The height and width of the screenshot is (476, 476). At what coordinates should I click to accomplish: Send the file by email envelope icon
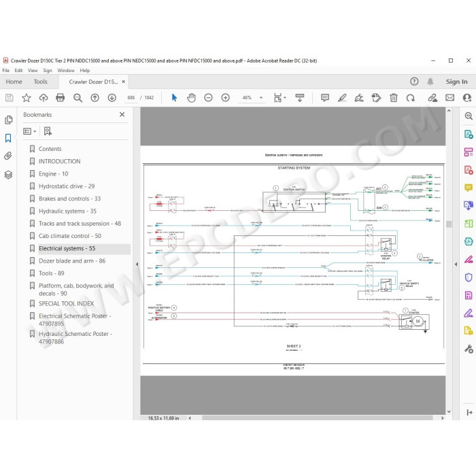tap(450, 98)
